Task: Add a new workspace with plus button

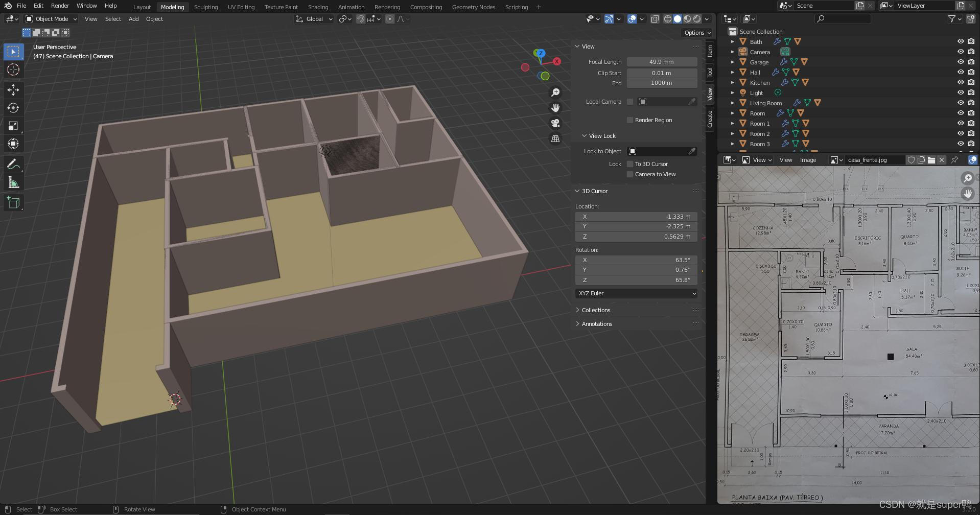Action: pyautogui.click(x=539, y=7)
